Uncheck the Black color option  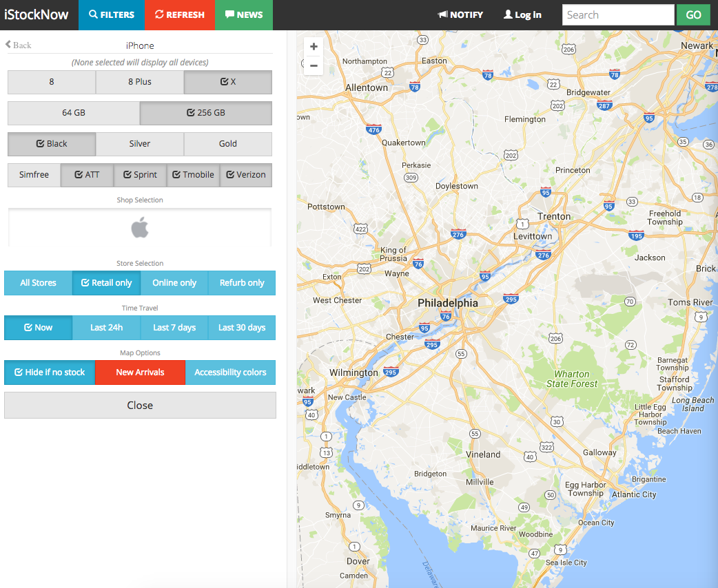coord(52,144)
